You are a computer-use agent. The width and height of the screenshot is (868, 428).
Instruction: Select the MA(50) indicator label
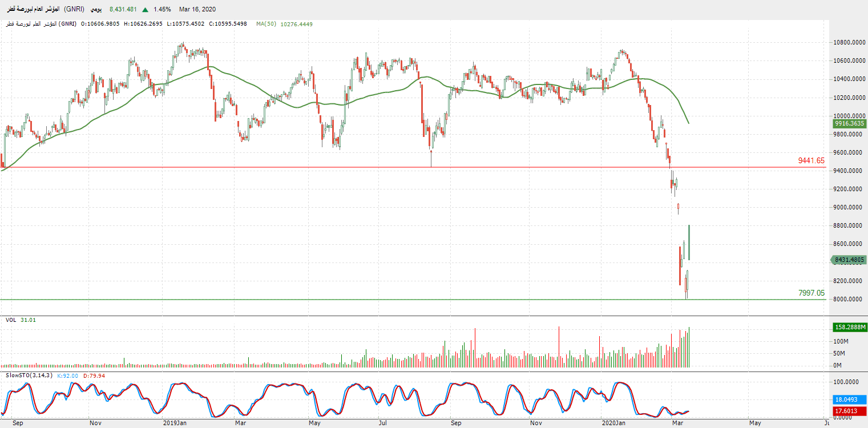[x=267, y=24]
